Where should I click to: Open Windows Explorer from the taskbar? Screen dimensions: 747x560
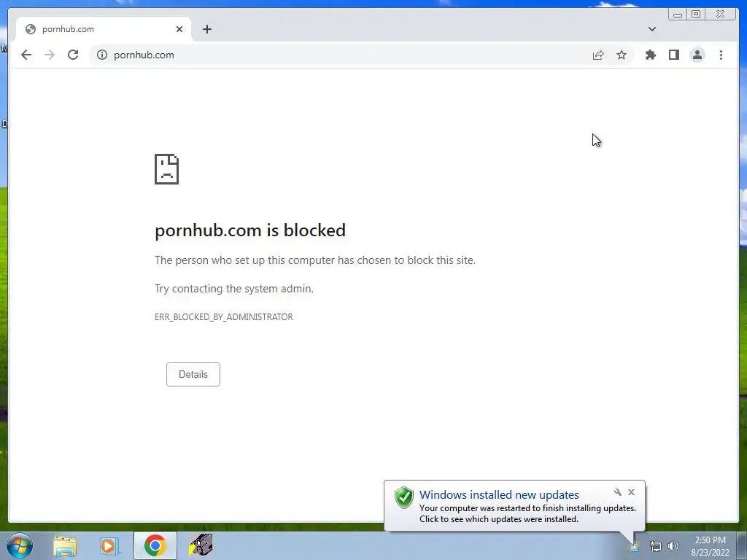(65, 545)
